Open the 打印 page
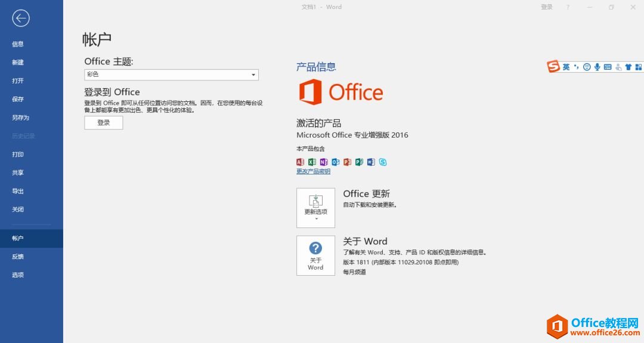The height and width of the screenshot is (343, 644). pyautogui.click(x=18, y=154)
